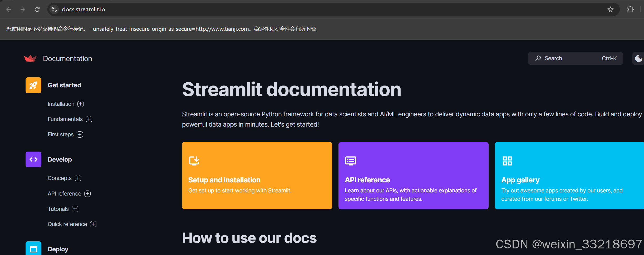
Task: Go to the Fundamentals page link
Action: click(65, 119)
